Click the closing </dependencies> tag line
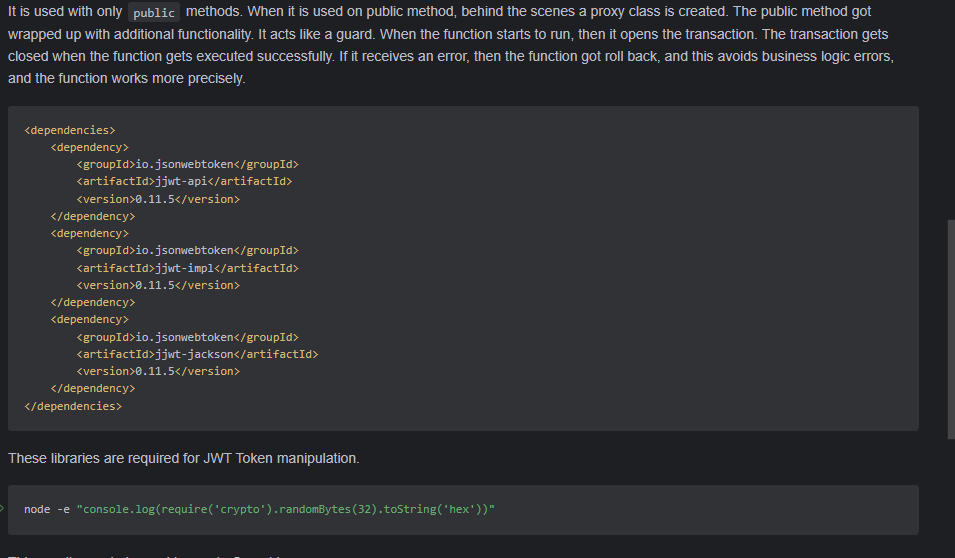Viewport: 955px width, 558px height. (73, 406)
